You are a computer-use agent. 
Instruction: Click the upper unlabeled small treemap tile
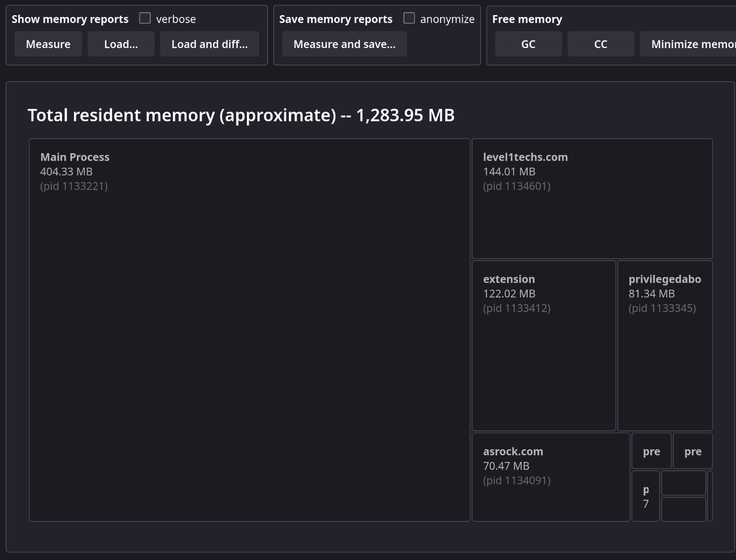(x=683, y=483)
